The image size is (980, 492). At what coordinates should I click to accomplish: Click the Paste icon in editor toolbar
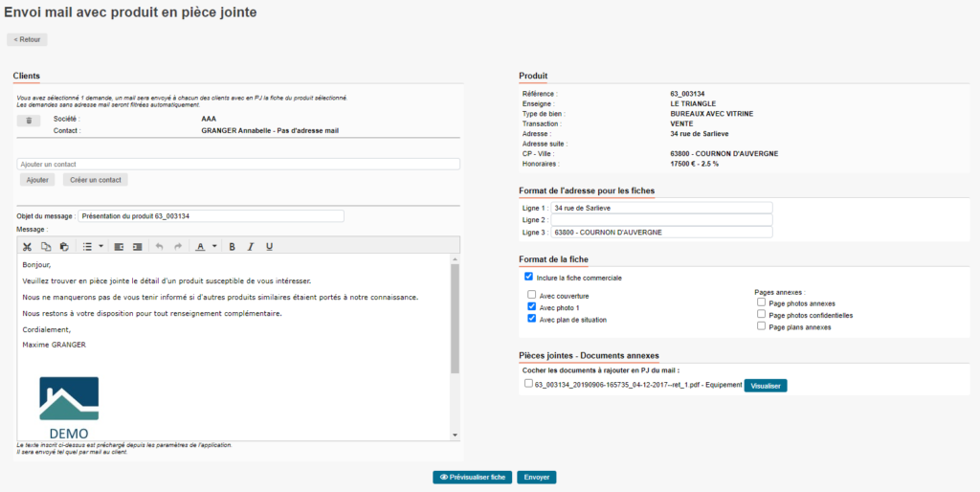[x=64, y=246]
